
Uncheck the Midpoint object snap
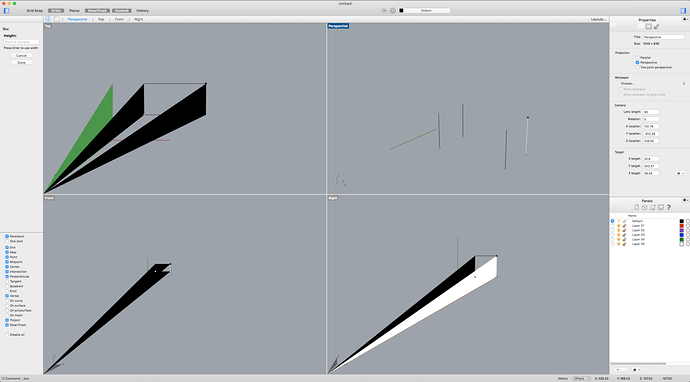click(7, 262)
